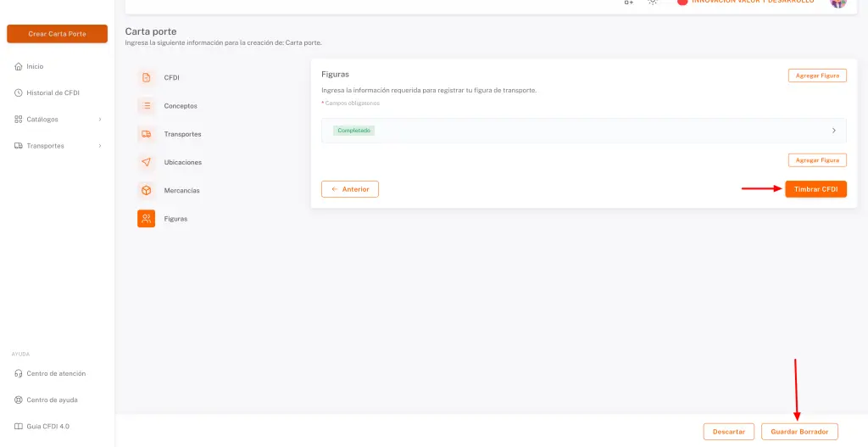Go to Ubicaciones via its arrow icon
Viewport: 868px width, 447px height.
146,162
